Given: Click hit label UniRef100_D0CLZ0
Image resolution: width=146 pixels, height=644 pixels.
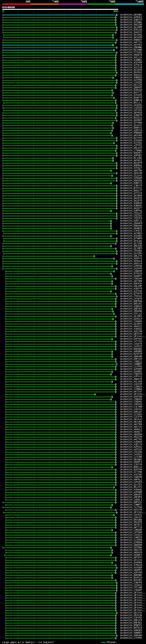Looking at the screenshot, I should [x=131, y=58].
